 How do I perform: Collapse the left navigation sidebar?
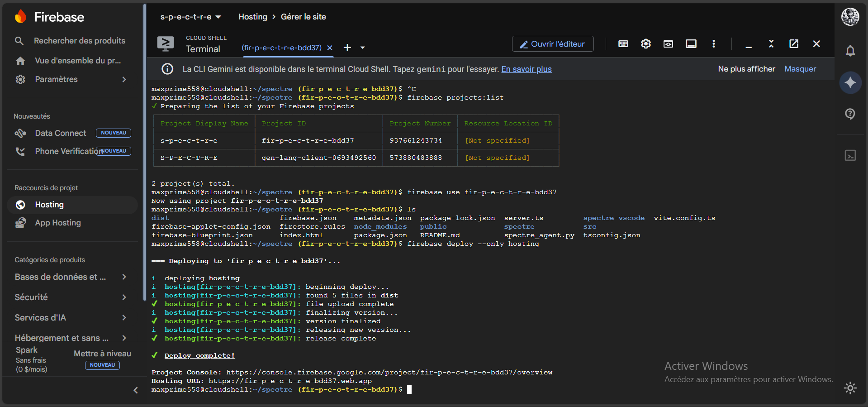[x=135, y=390]
